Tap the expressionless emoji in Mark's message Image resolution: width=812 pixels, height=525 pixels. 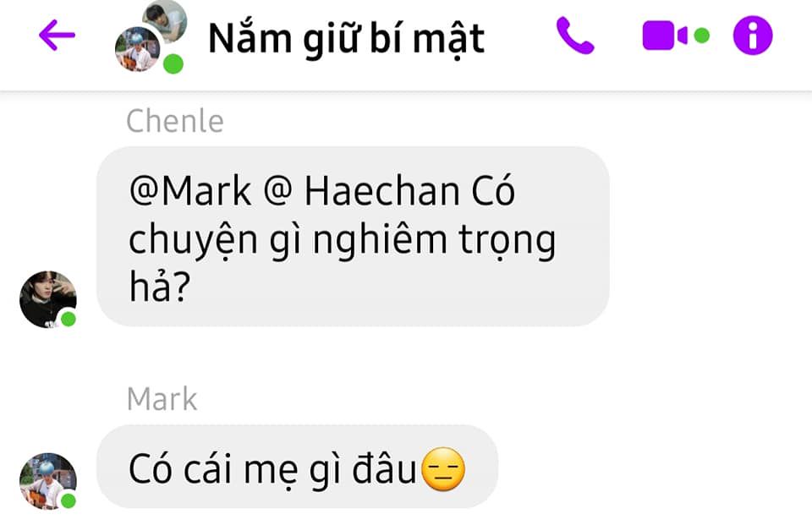pyautogui.click(x=443, y=469)
